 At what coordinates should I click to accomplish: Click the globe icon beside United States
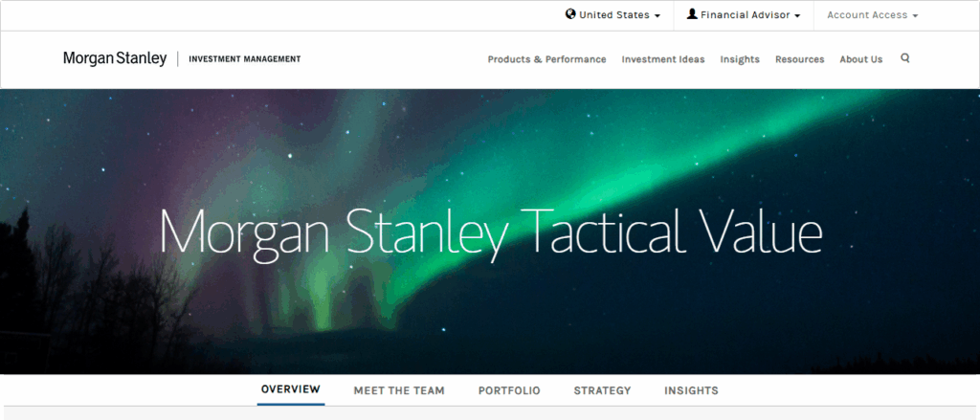coord(570,13)
